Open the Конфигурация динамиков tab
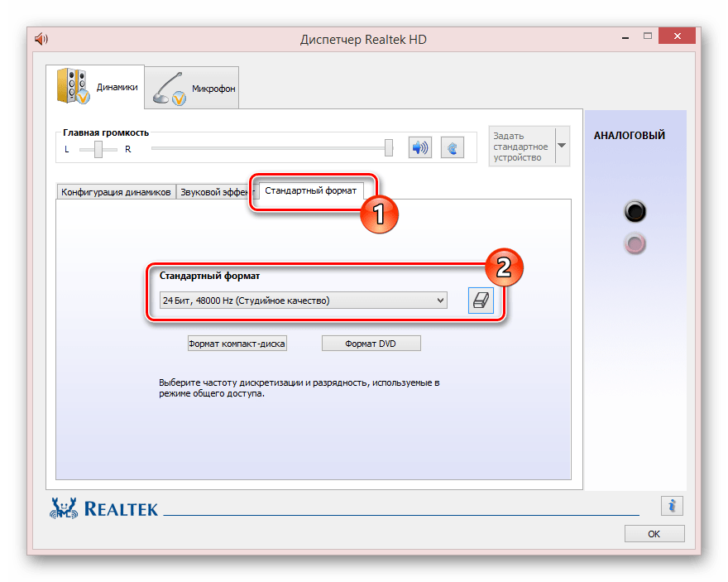 pyautogui.click(x=116, y=192)
